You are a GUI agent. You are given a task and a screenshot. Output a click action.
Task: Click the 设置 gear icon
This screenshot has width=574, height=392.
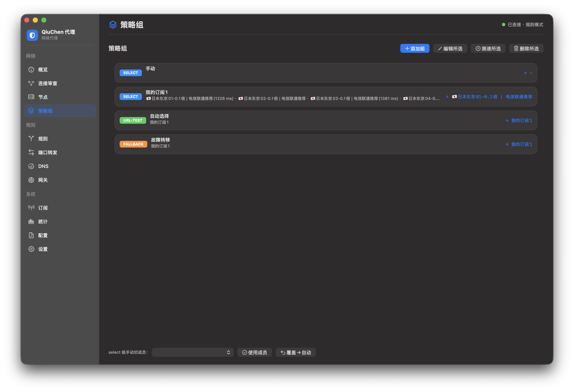(31, 249)
